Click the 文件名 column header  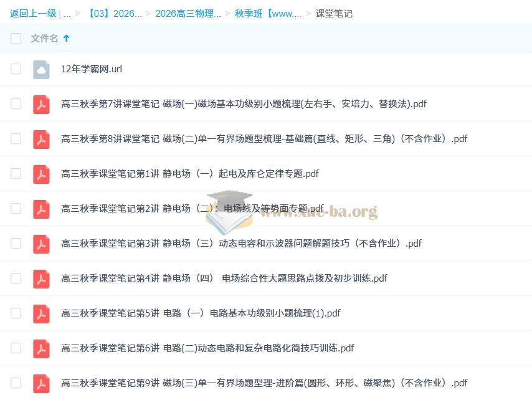click(44, 39)
